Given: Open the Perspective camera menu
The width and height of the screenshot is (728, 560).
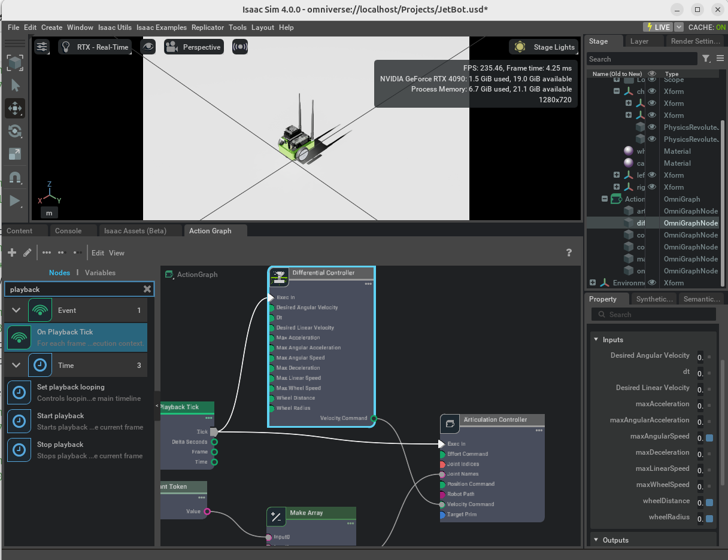Looking at the screenshot, I should point(193,47).
